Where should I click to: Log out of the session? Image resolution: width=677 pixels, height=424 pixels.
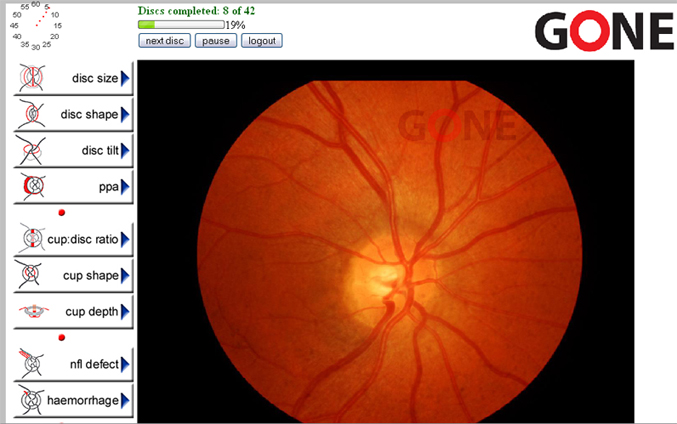click(262, 41)
